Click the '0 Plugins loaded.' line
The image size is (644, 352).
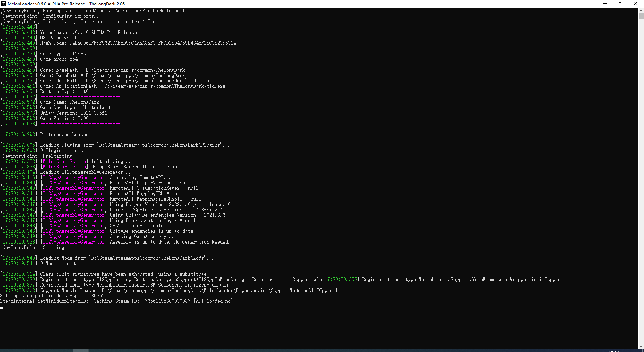[43, 150]
